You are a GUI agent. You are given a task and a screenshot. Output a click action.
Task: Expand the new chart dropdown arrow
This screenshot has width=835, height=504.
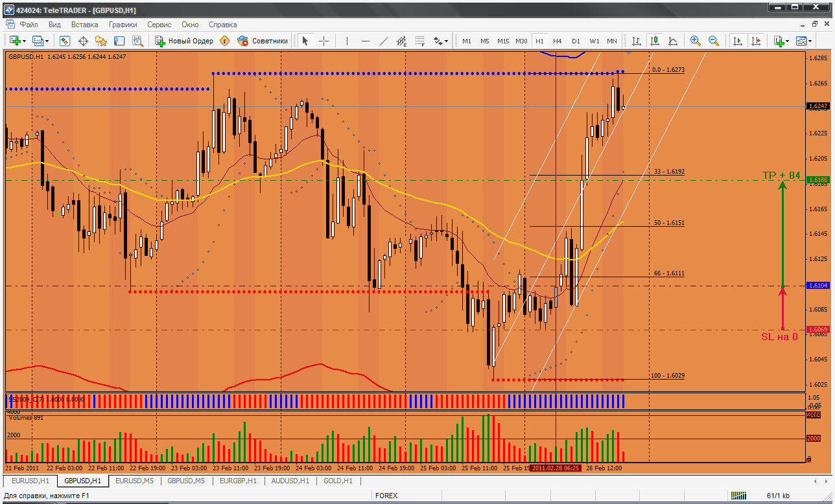point(24,41)
